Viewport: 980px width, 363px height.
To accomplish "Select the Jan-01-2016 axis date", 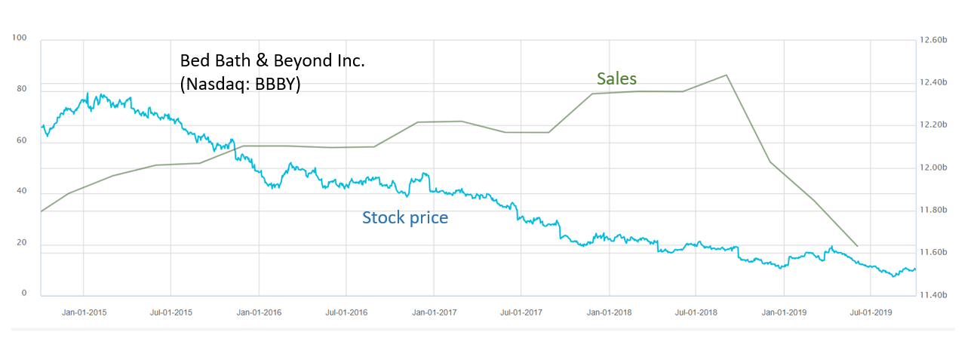I will click(259, 311).
